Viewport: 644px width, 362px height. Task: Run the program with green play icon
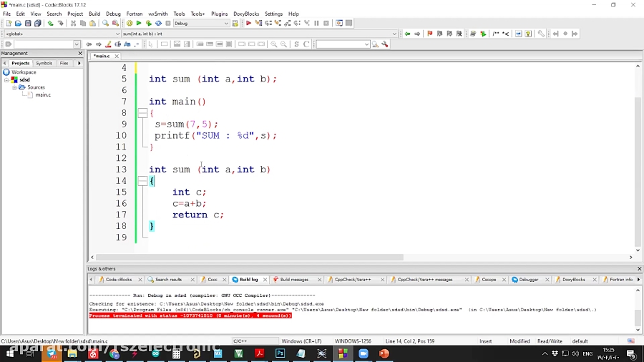[139, 23]
